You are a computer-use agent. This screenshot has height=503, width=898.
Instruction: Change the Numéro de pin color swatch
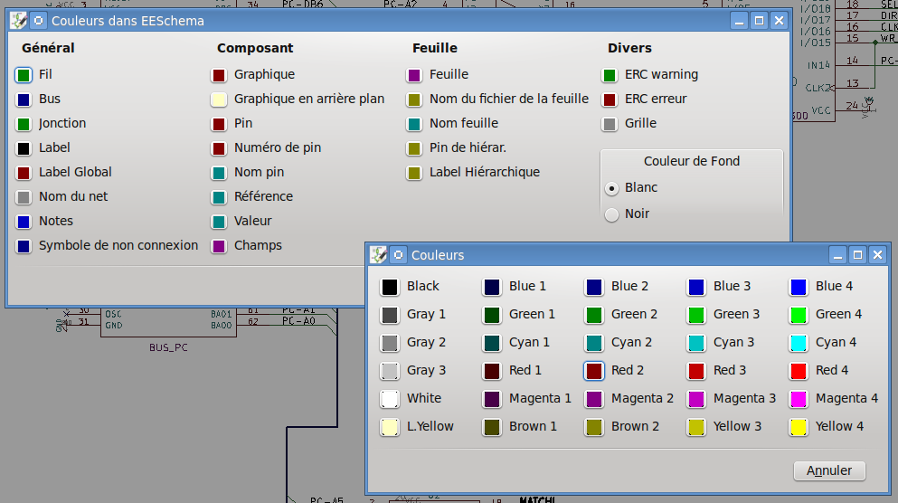click(x=219, y=149)
